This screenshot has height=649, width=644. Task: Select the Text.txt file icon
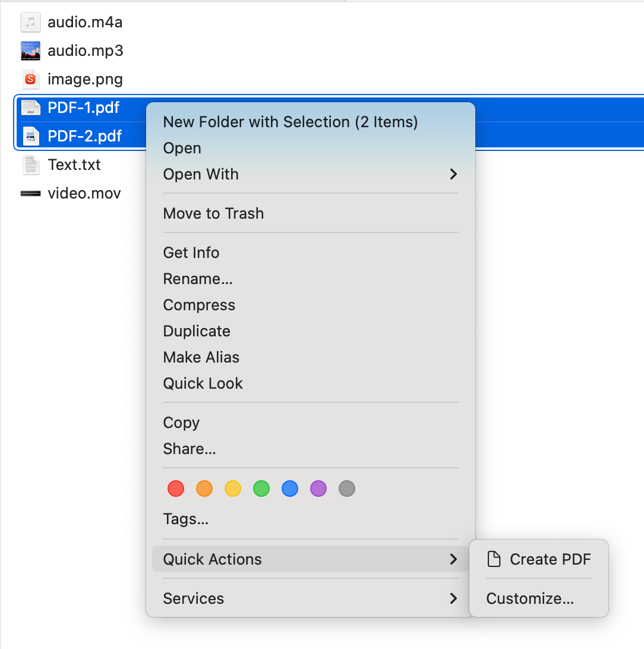point(30,165)
